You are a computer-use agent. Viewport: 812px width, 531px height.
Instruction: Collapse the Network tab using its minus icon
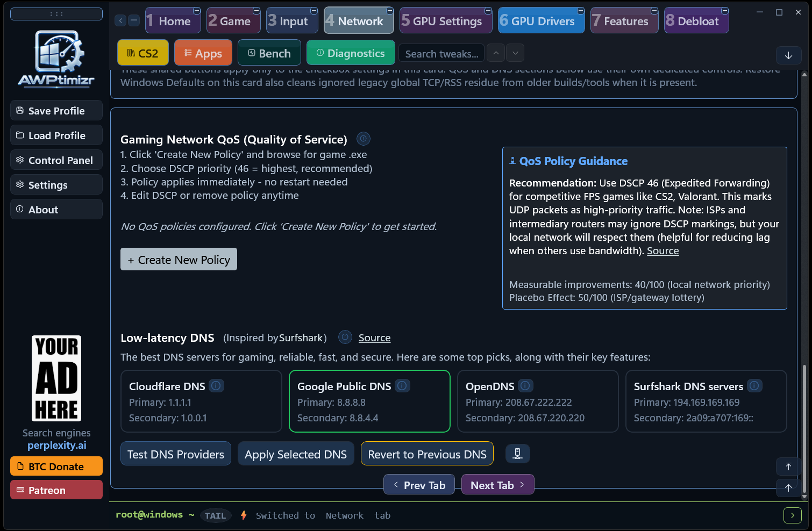pyautogui.click(x=389, y=11)
